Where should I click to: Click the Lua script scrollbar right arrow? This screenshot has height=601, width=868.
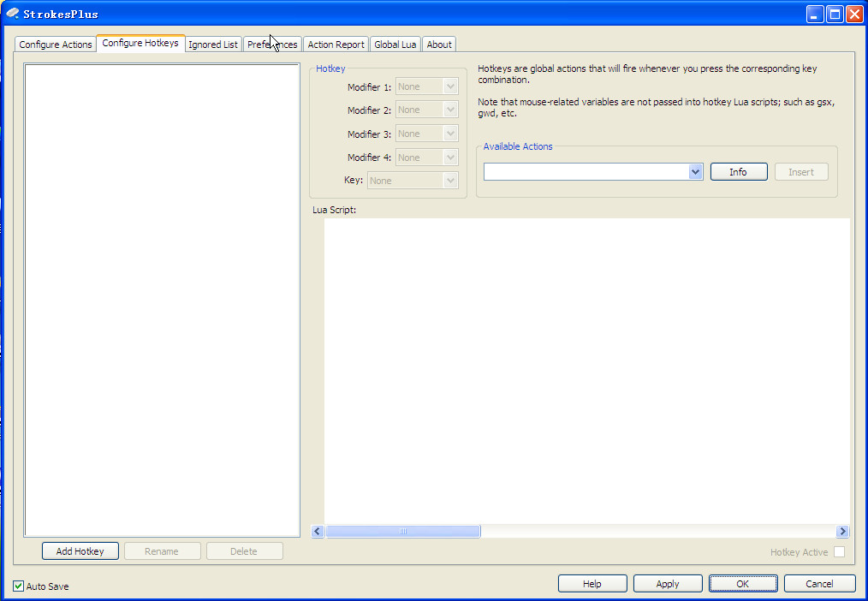coord(842,532)
